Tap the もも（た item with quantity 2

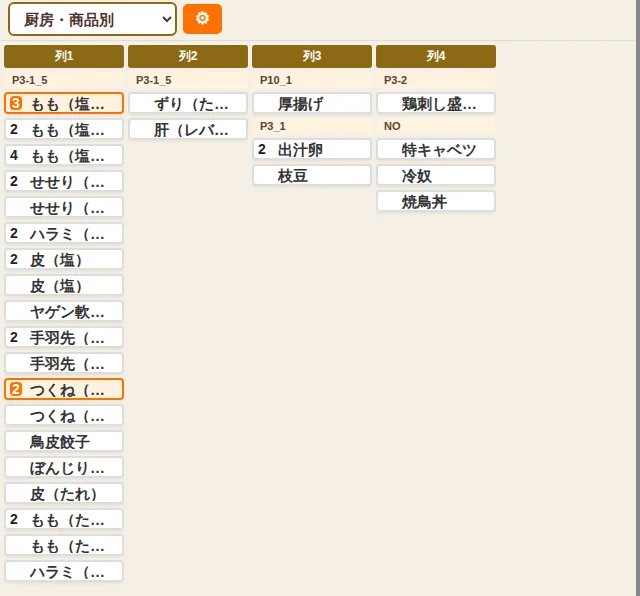pos(64,519)
